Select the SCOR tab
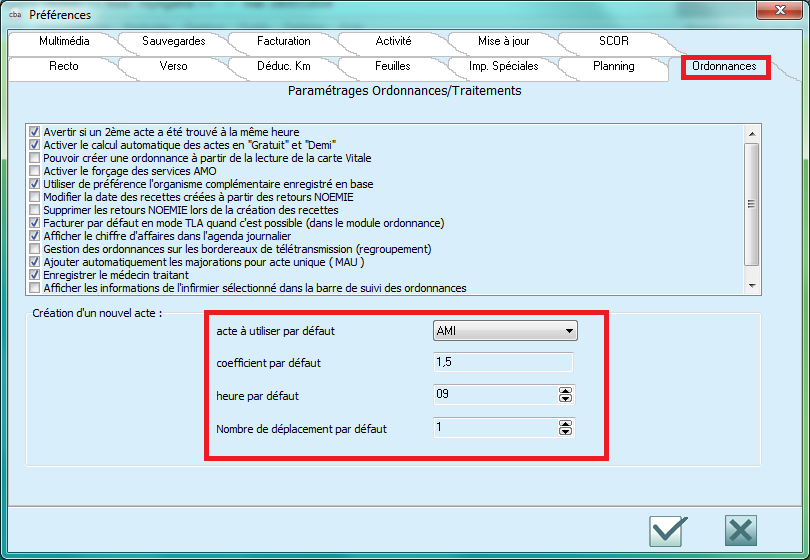Screen dimensions: 810x560 [x=614, y=41]
